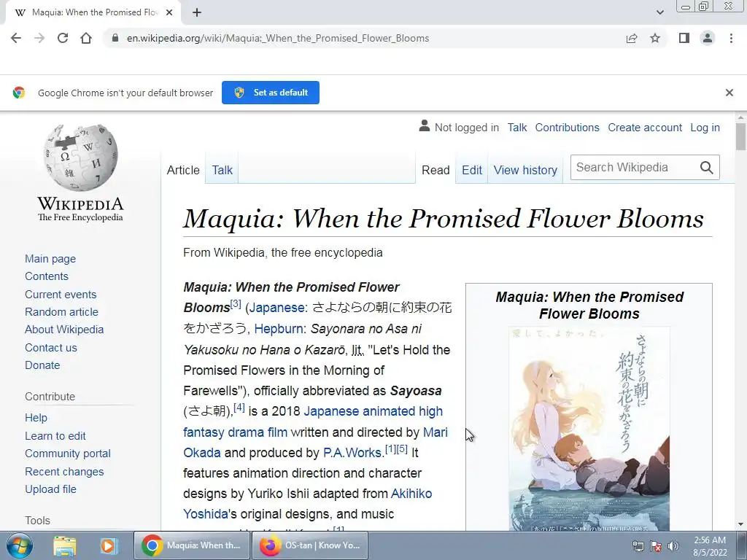Go to Main page
Image resolution: width=747 pixels, height=560 pixels.
pos(50,259)
